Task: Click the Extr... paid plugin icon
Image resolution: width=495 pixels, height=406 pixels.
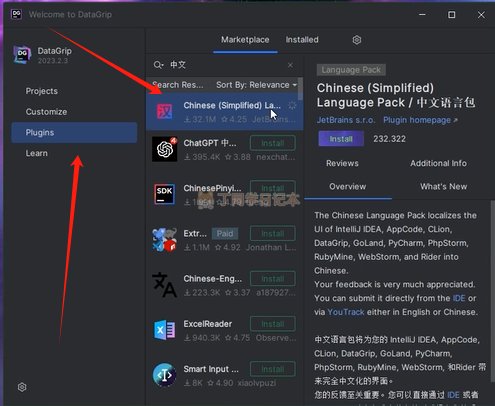Action: point(164,239)
